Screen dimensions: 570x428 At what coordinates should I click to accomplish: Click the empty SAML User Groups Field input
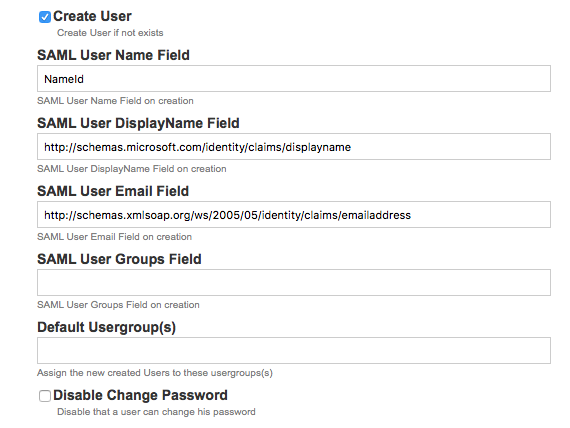tap(294, 283)
